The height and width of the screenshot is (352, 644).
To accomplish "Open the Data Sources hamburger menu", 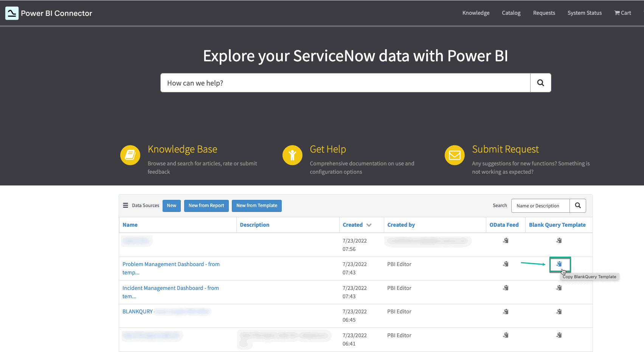I will pos(126,206).
